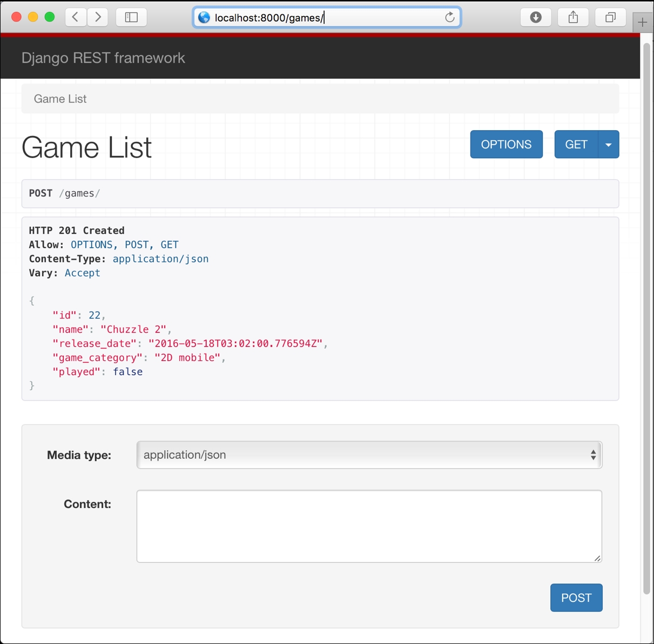Expand the GET format dropdown arrow

(609, 145)
